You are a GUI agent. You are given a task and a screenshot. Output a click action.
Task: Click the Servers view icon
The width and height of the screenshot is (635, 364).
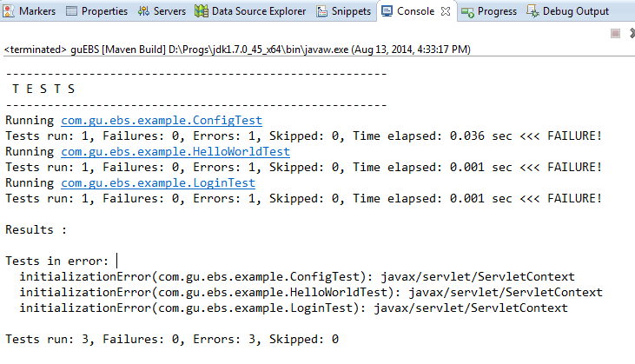point(143,11)
